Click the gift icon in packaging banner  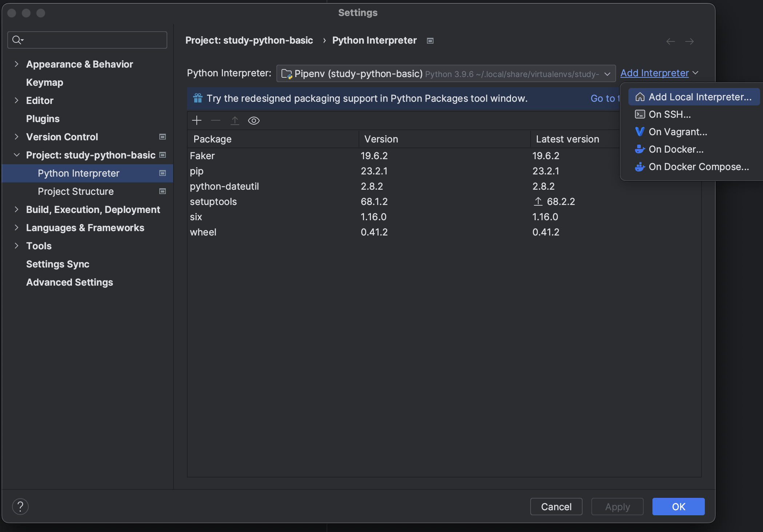pos(198,98)
